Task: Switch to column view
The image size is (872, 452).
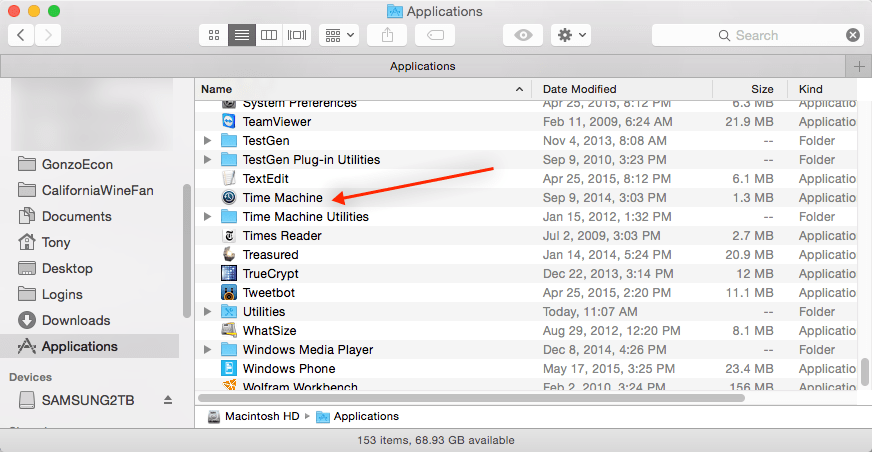Action: (269, 35)
